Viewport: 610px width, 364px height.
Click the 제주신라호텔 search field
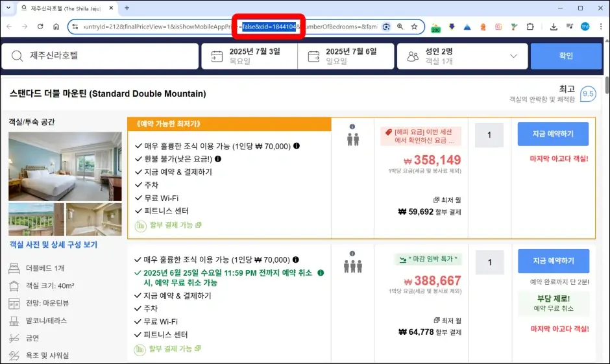tap(101, 56)
